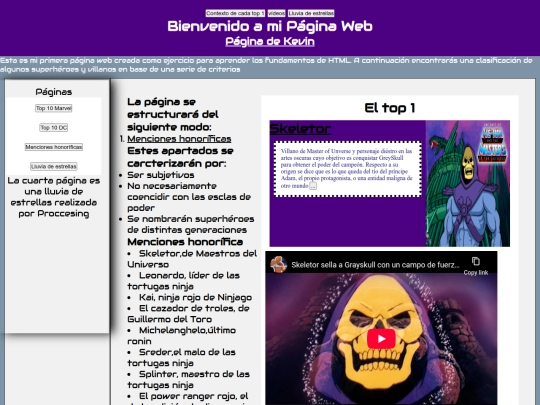Click the 'Bienvenido a mi Página Web' heading
The height and width of the screenshot is (405, 540).
270,26
